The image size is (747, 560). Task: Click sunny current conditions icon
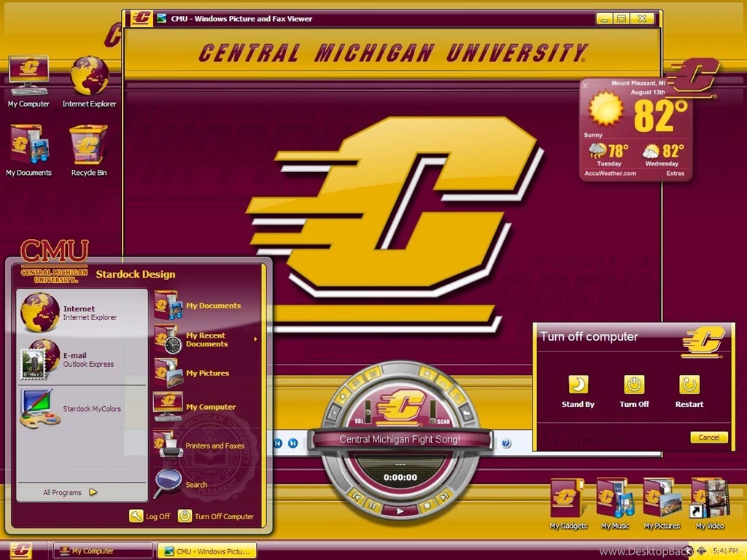pos(605,109)
